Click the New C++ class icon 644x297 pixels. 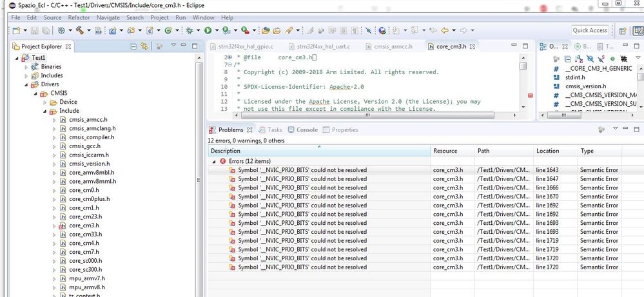coord(168,30)
